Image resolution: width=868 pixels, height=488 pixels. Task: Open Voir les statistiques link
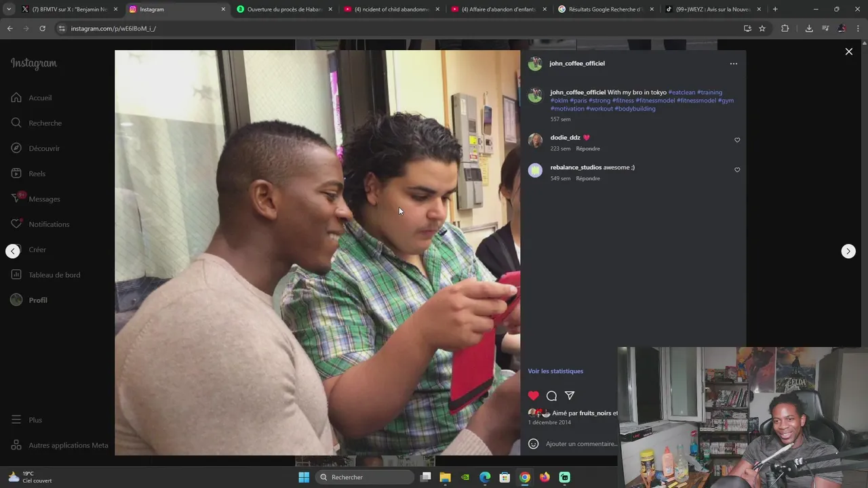pyautogui.click(x=555, y=371)
